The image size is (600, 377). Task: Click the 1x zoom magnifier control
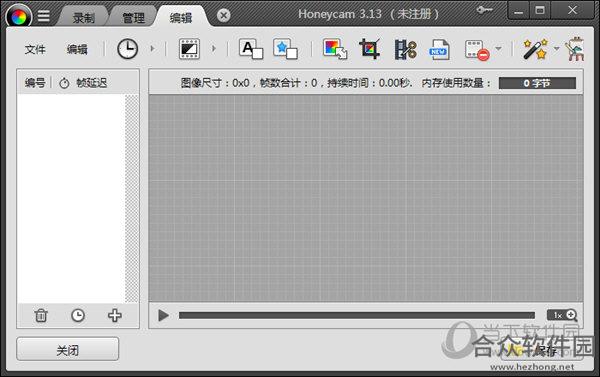coord(562,315)
